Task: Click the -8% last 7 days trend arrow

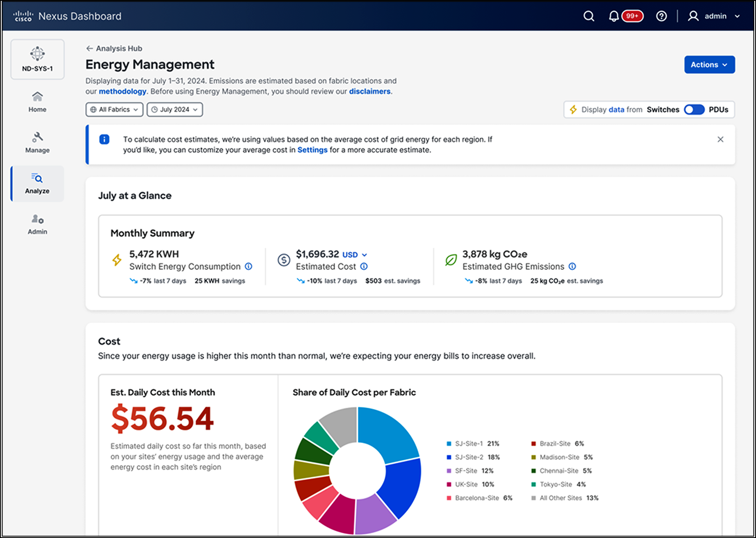Action: (x=469, y=281)
